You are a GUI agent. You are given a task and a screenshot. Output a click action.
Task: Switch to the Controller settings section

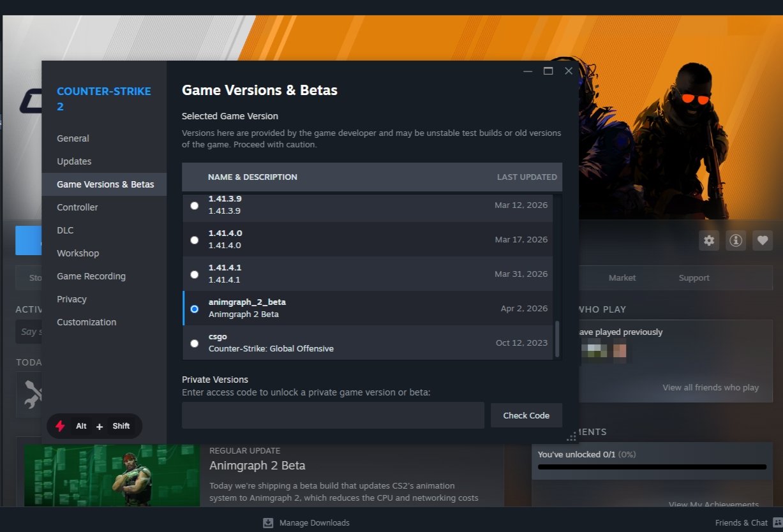[77, 207]
